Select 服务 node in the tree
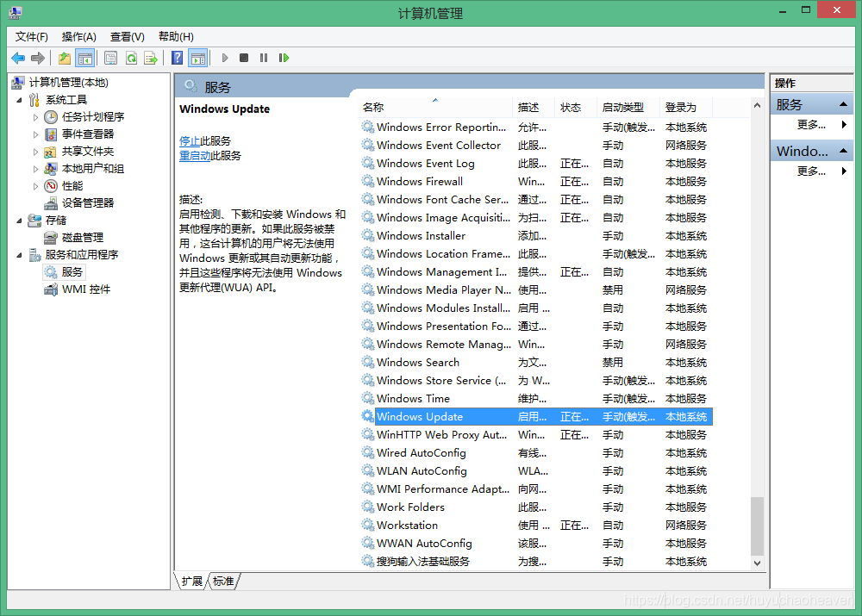862x616 pixels. pyautogui.click(x=72, y=272)
